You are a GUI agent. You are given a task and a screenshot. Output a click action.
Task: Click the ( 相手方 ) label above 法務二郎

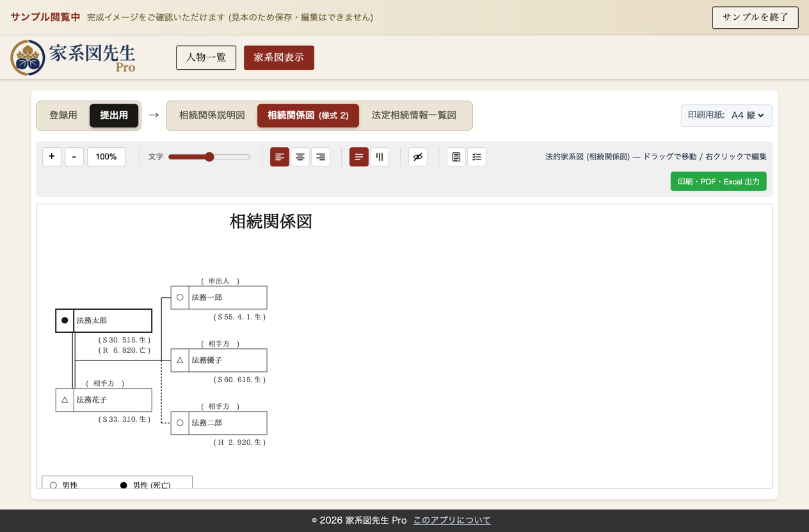[x=220, y=407]
